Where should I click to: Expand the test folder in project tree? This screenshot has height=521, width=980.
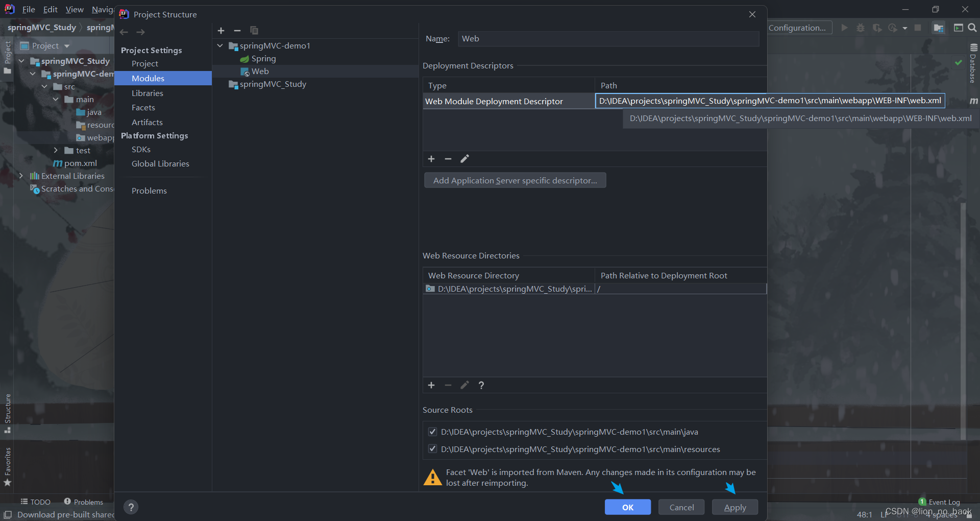coord(56,150)
